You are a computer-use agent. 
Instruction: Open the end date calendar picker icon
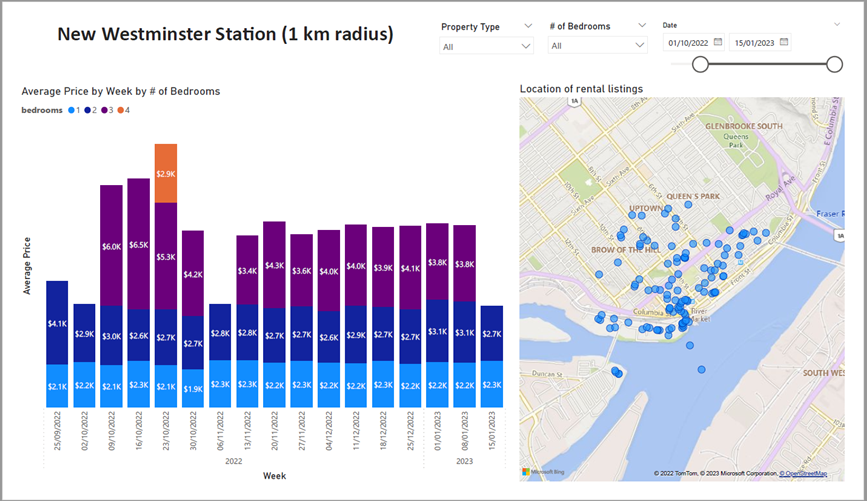[784, 42]
